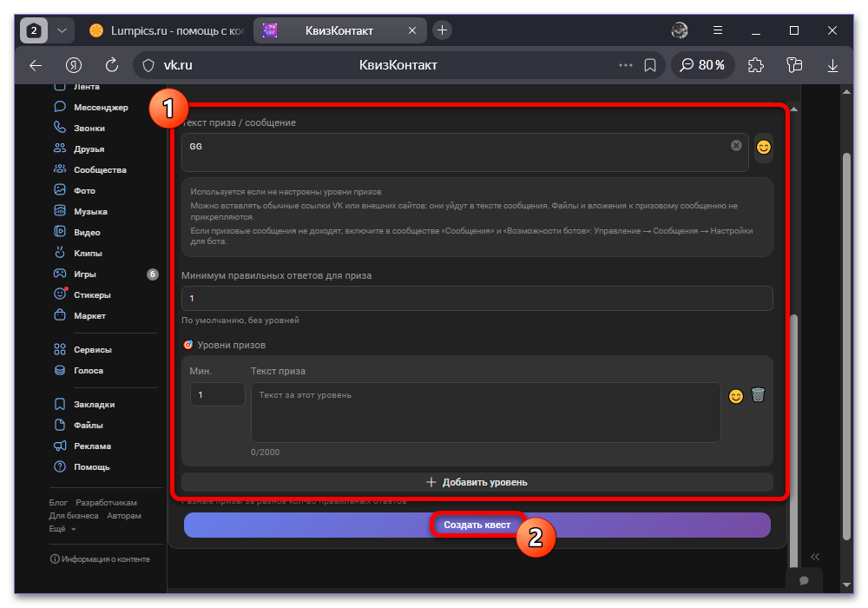Go to Друзья section
868x608 pixels.
[x=79, y=149]
